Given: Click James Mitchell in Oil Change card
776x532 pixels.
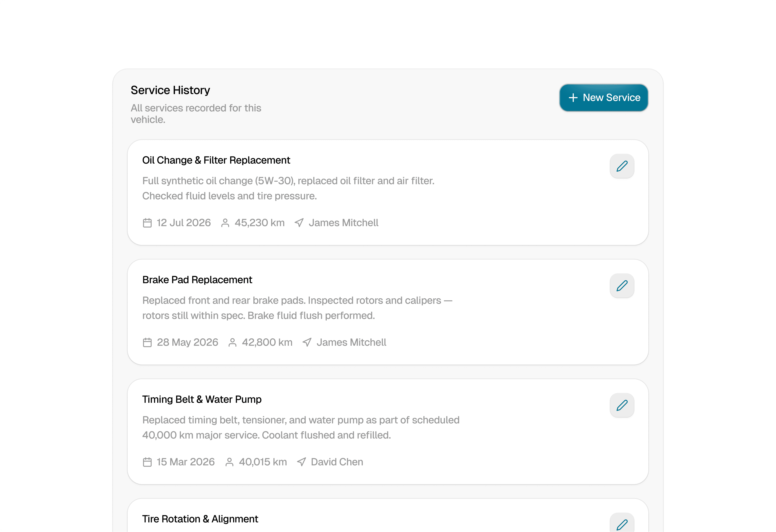Looking at the screenshot, I should tap(343, 223).
